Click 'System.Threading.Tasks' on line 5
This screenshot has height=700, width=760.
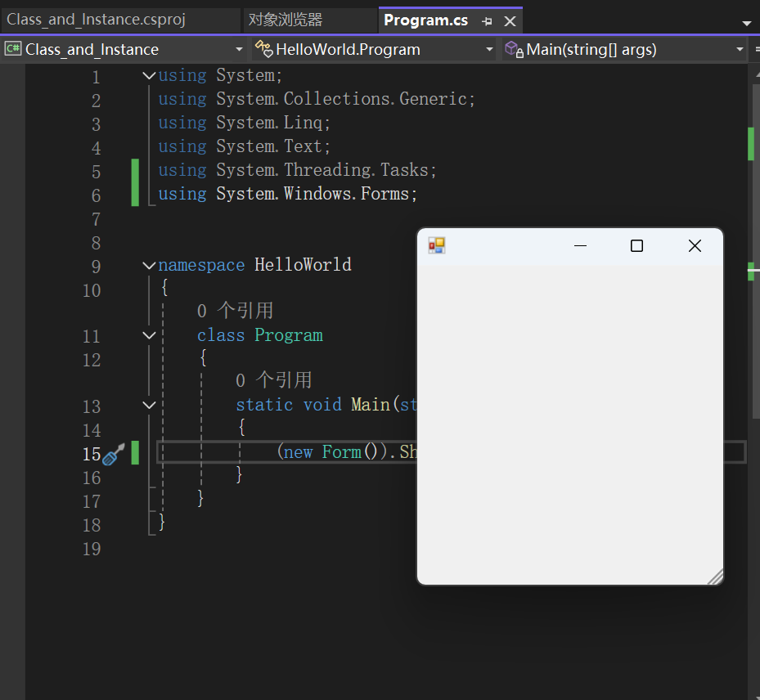tap(322, 171)
